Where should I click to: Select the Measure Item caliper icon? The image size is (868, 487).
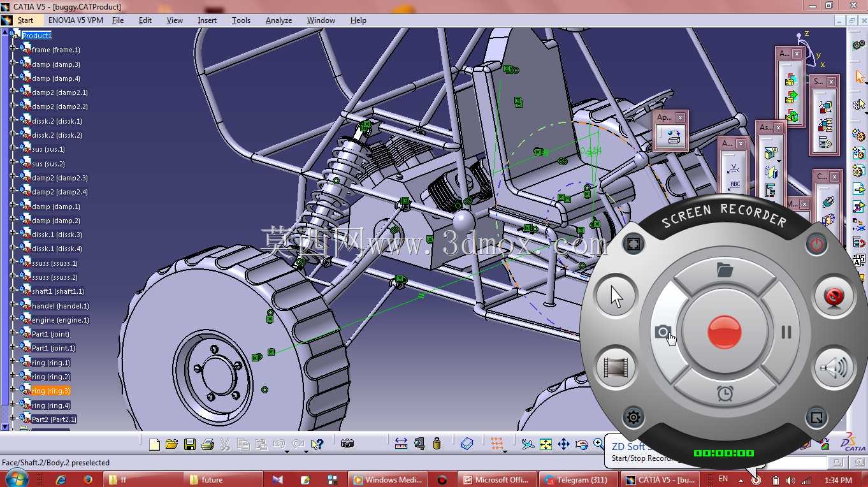point(419,444)
